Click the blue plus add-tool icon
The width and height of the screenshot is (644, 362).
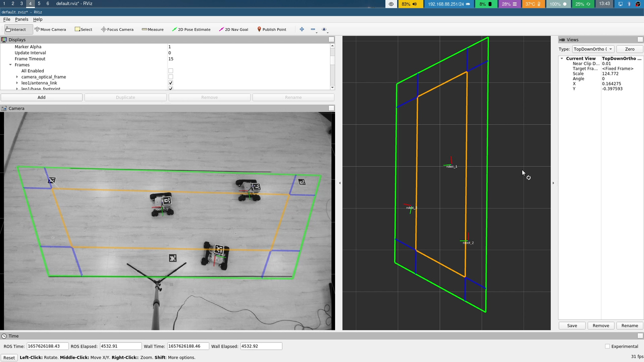pos(302,29)
